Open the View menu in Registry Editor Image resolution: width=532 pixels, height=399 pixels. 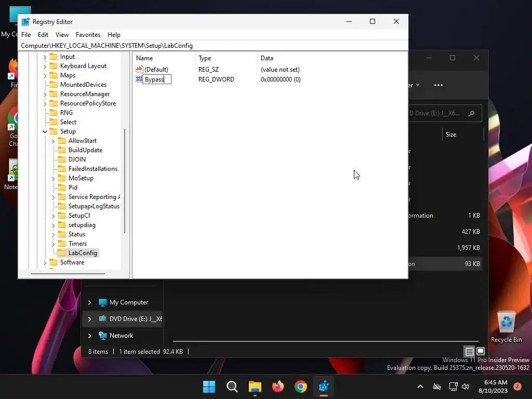(x=62, y=35)
